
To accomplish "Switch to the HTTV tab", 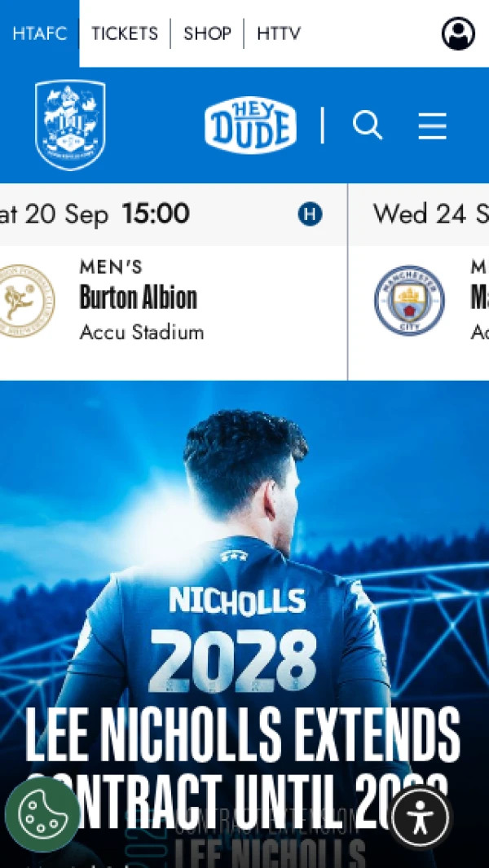I will pos(279,33).
